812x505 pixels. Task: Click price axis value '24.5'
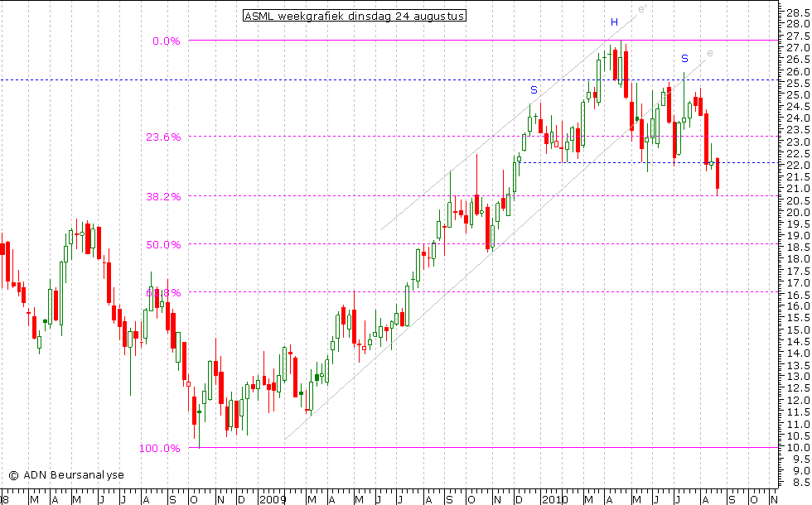click(x=798, y=107)
